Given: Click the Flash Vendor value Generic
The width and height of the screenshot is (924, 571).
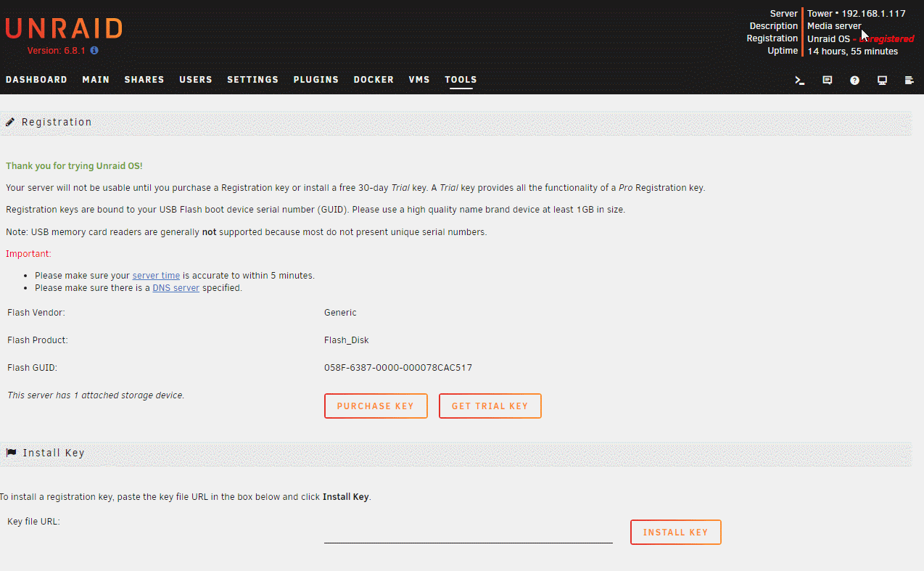Looking at the screenshot, I should [x=340, y=313].
